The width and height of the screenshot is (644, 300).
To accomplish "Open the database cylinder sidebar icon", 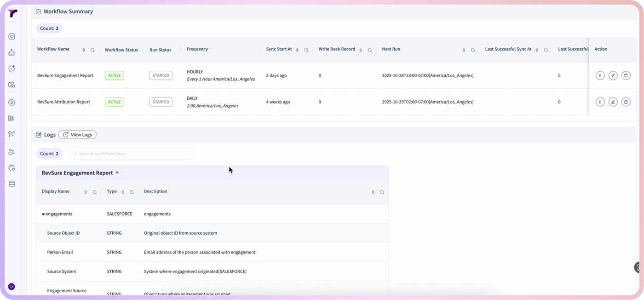I will click(x=11, y=184).
